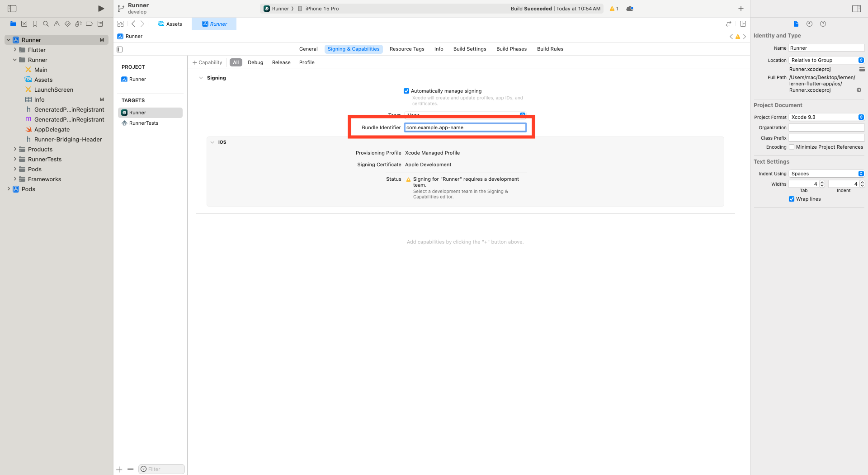Click the yellow warning count in toolbar
Image resolution: width=868 pixels, height=475 pixels.
pos(614,9)
